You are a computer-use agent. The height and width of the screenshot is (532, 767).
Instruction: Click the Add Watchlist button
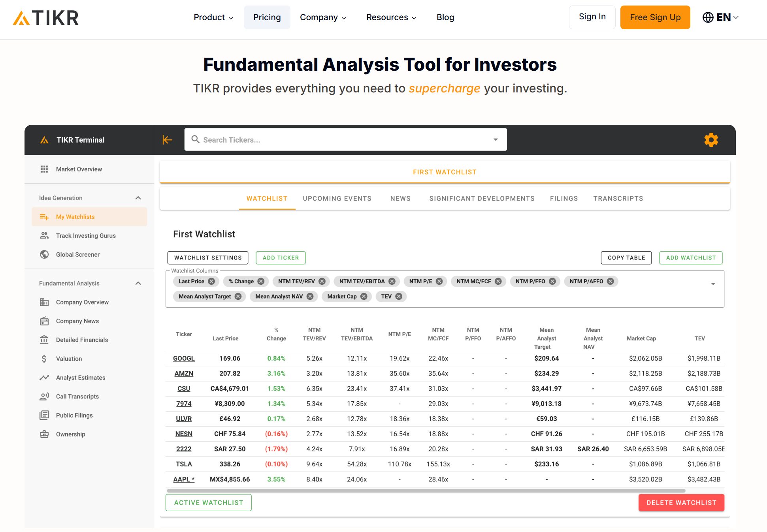(x=691, y=258)
